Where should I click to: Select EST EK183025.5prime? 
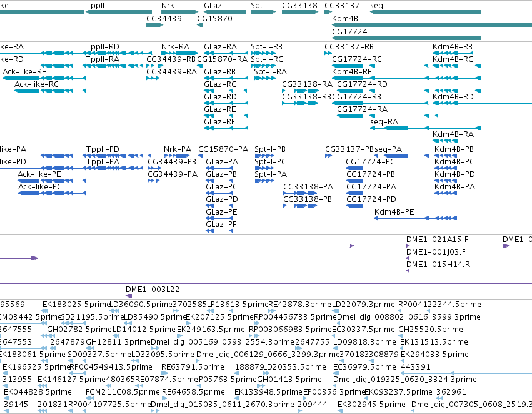(x=76, y=305)
